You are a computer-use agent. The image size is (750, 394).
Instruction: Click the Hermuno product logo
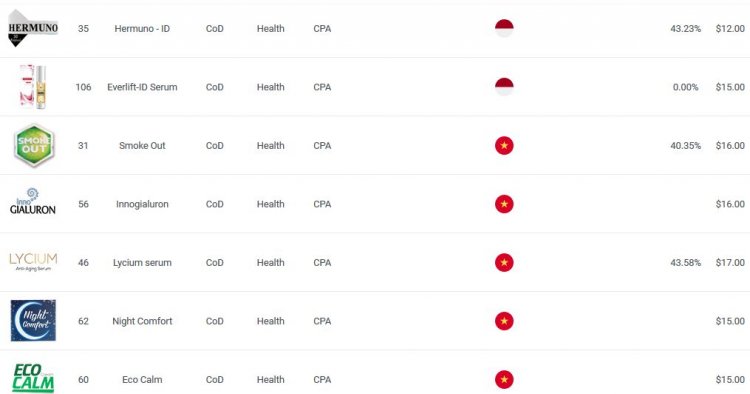tap(33, 28)
